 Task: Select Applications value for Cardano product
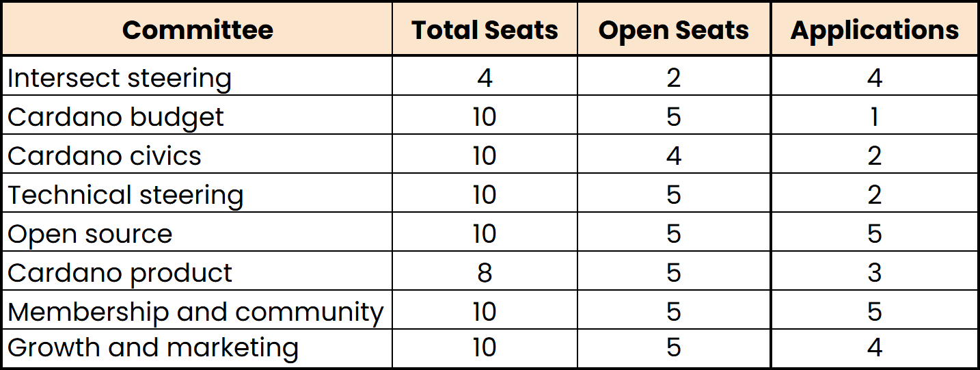point(875,273)
